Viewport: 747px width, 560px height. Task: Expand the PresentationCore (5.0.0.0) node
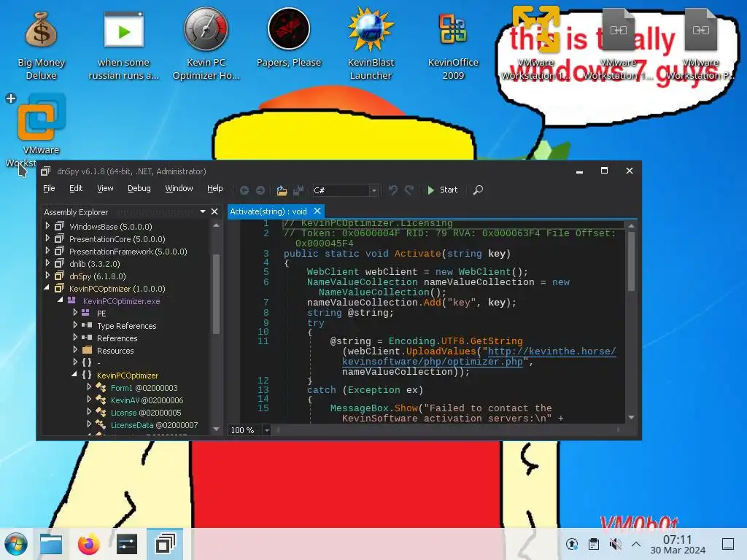coord(47,238)
